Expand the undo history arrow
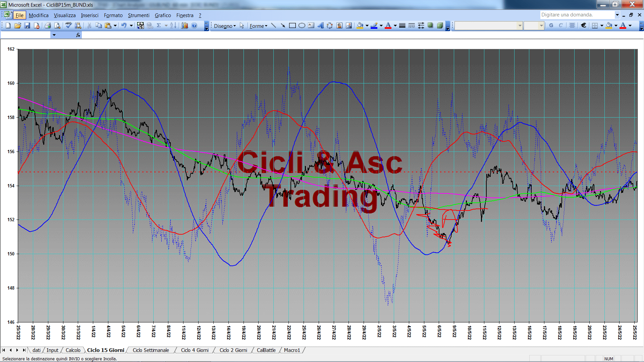The width and height of the screenshot is (644, 362). (131, 25)
